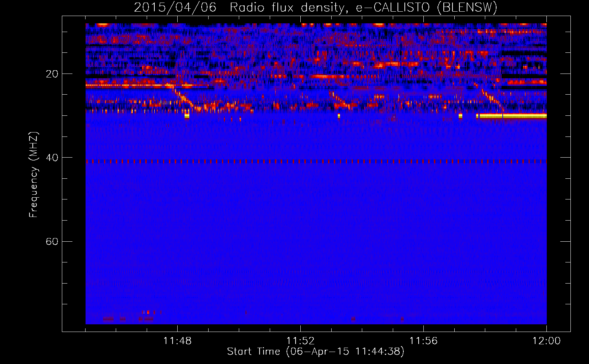Click the small yellow burst just after 11:57

pos(460,116)
